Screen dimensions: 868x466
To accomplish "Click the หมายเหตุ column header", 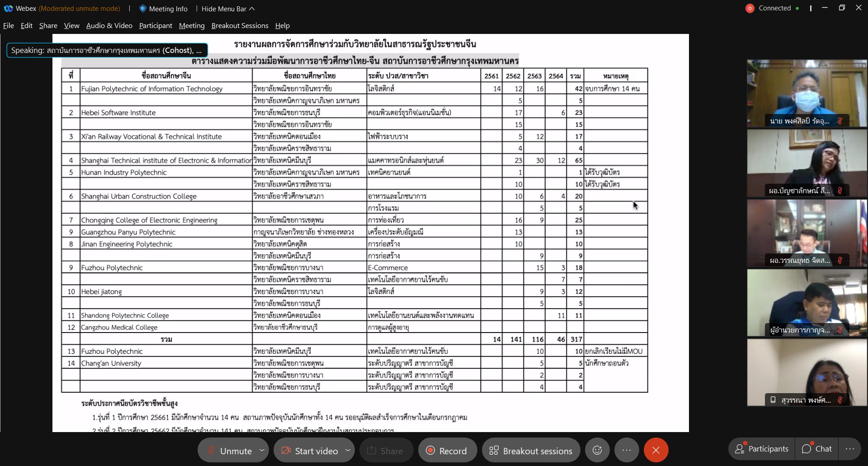I will 616,76.
